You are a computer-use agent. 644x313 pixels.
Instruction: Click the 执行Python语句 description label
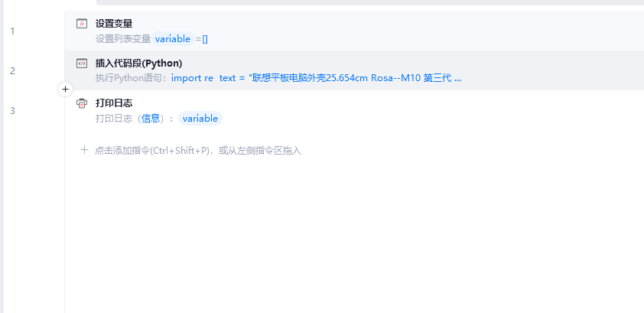coord(132,78)
